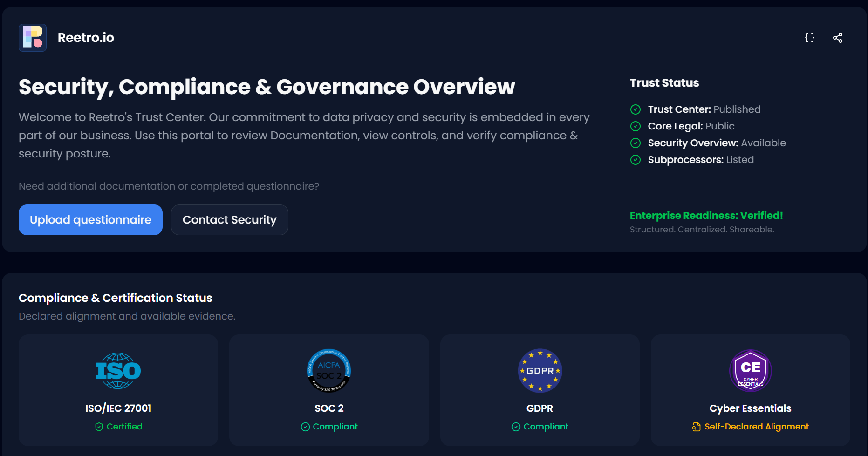Screen dimensions: 868x456
Task: Select the GDPR card title
Action: 540,408
